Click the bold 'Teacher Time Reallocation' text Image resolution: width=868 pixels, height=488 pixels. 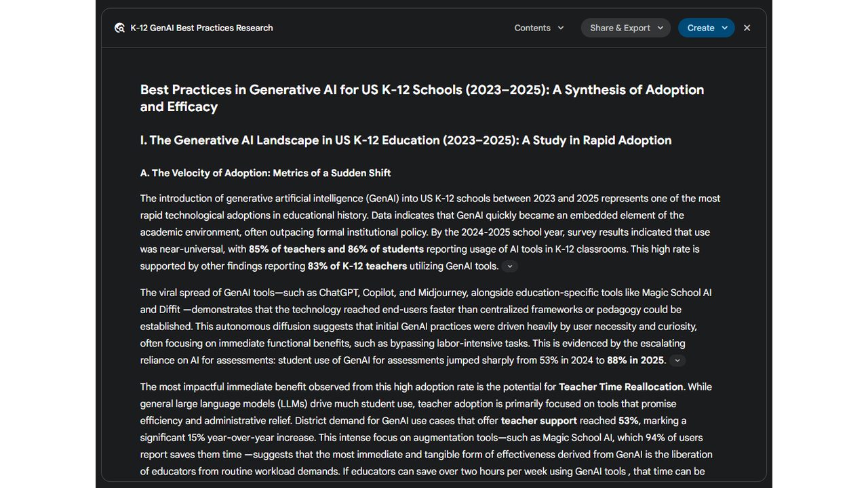click(x=622, y=387)
